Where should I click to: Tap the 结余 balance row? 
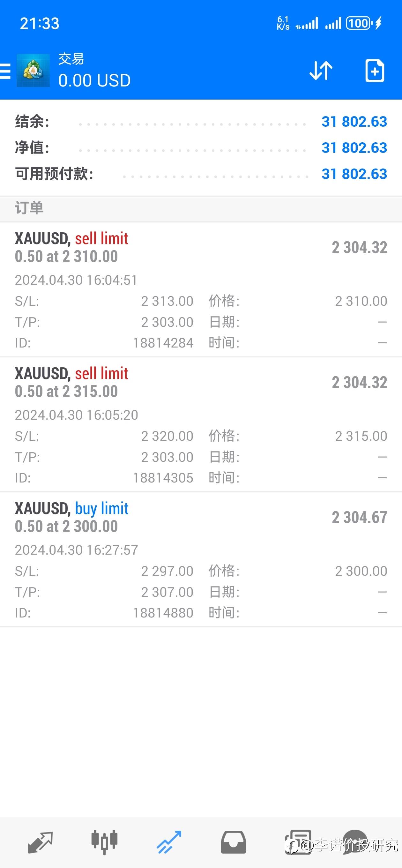201,122
